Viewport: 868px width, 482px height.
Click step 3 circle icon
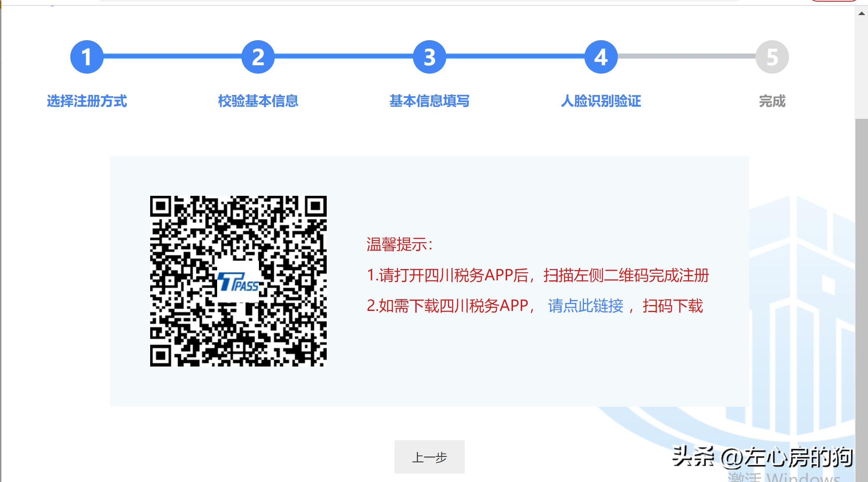(x=429, y=57)
